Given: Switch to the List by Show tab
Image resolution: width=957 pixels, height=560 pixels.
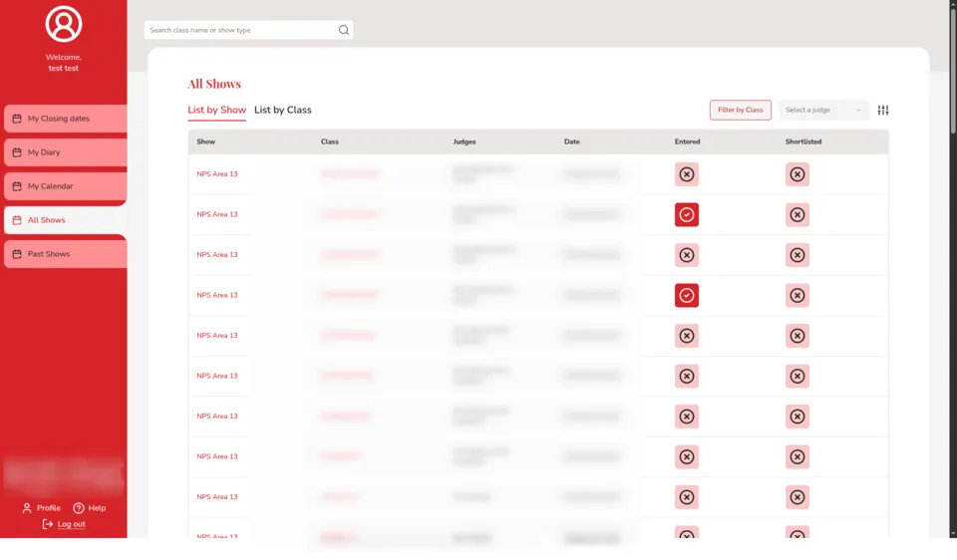Looking at the screenshot, I should pos(216,110).
